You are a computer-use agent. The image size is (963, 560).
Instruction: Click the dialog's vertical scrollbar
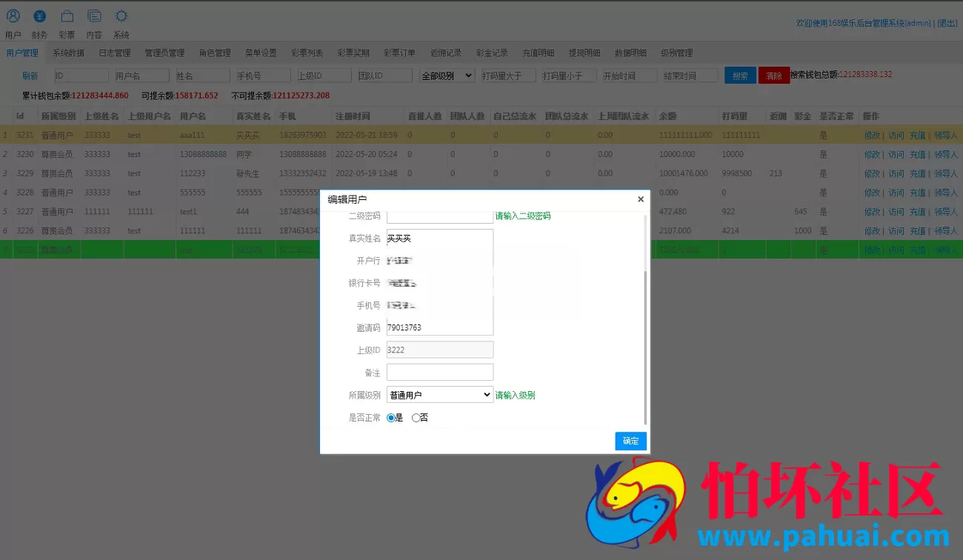(646, 347)
